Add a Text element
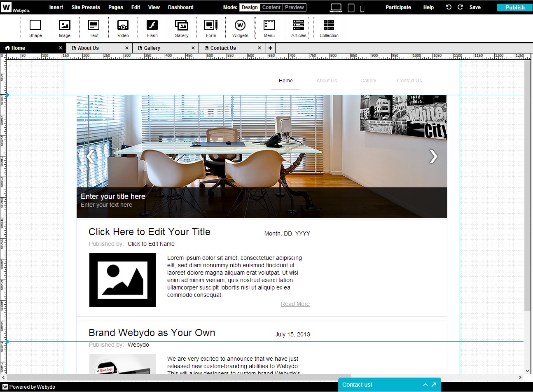533x392 pixels. [x=94, y=28]
